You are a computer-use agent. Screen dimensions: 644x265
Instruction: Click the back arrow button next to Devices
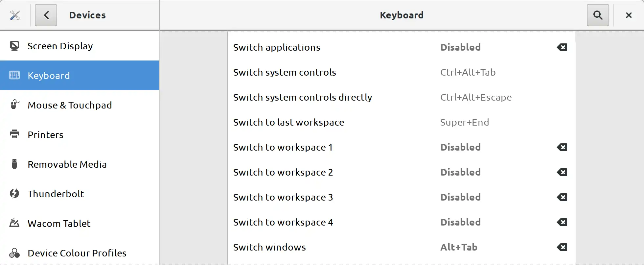46,15
